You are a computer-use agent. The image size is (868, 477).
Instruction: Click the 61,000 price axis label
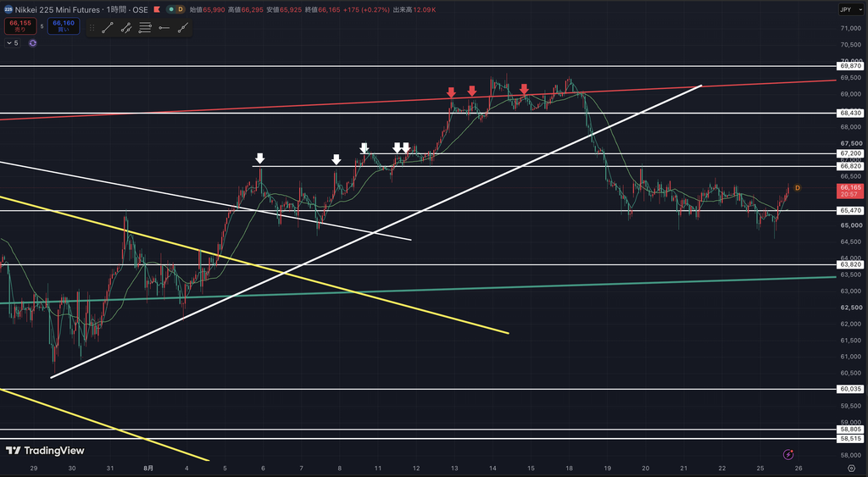[x=851, y=357]
